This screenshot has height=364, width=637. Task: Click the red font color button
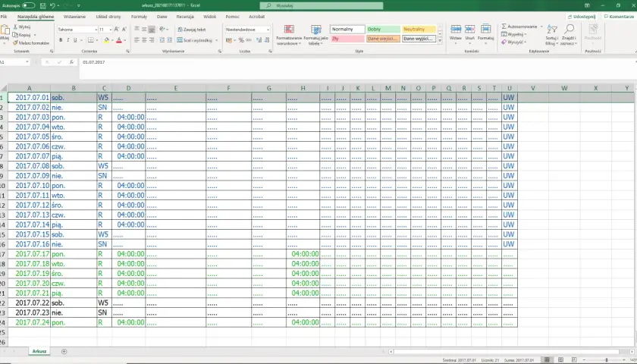(118, 40)
